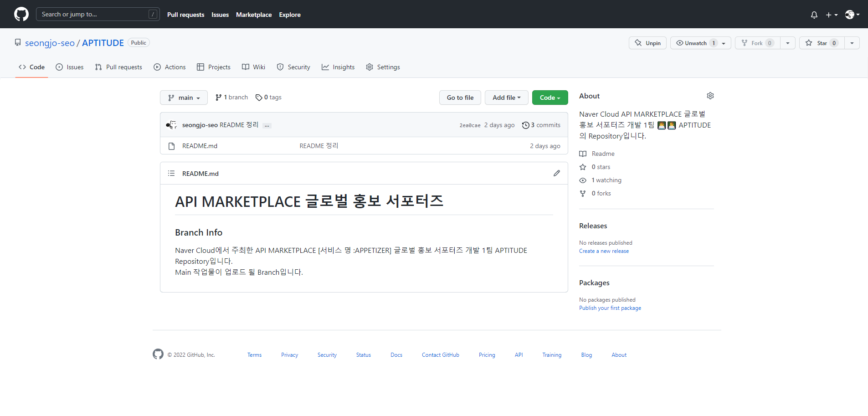
Task: Open Blog in footer
Action: (x=586, y=355)
